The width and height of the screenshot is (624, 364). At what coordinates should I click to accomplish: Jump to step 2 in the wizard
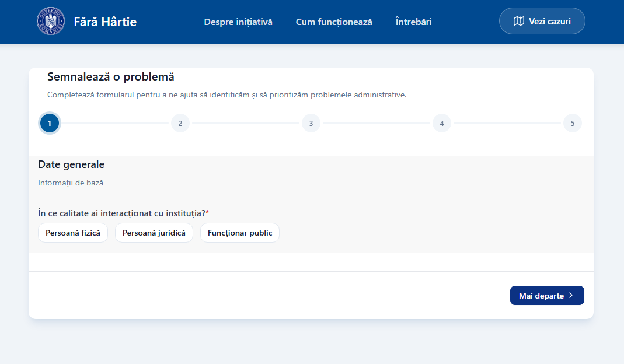[180, 123]
